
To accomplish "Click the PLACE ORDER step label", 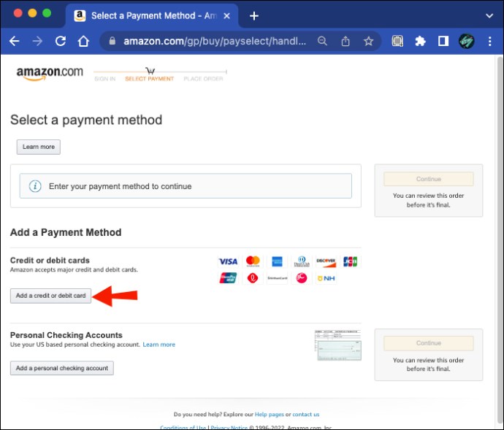I will coord(203,79).
